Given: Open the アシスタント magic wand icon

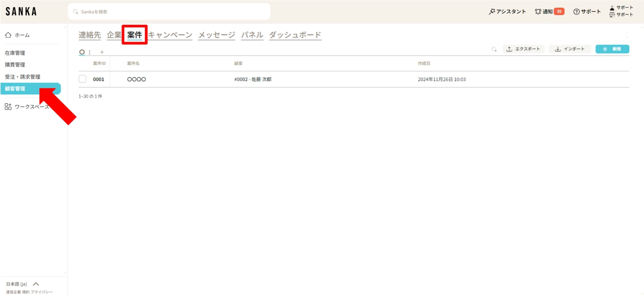Looking at the screenshot, I should click(x=492, y=11).
